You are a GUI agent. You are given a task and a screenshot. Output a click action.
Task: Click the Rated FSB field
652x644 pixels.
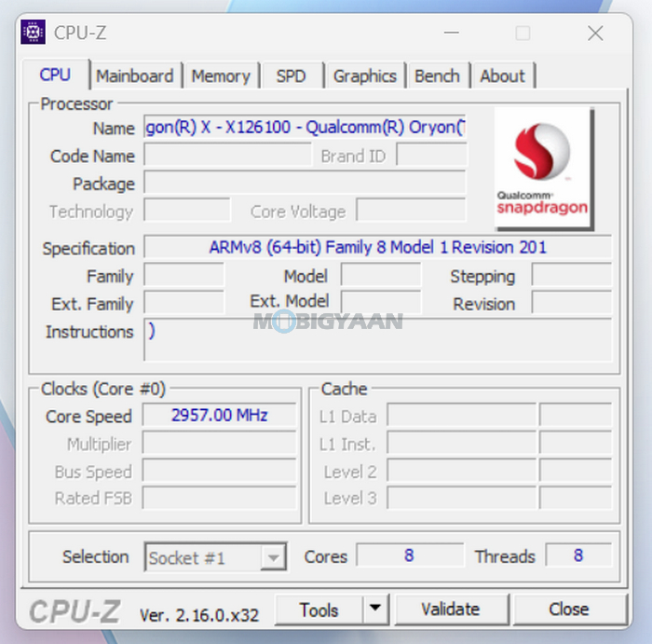[219, 498]
